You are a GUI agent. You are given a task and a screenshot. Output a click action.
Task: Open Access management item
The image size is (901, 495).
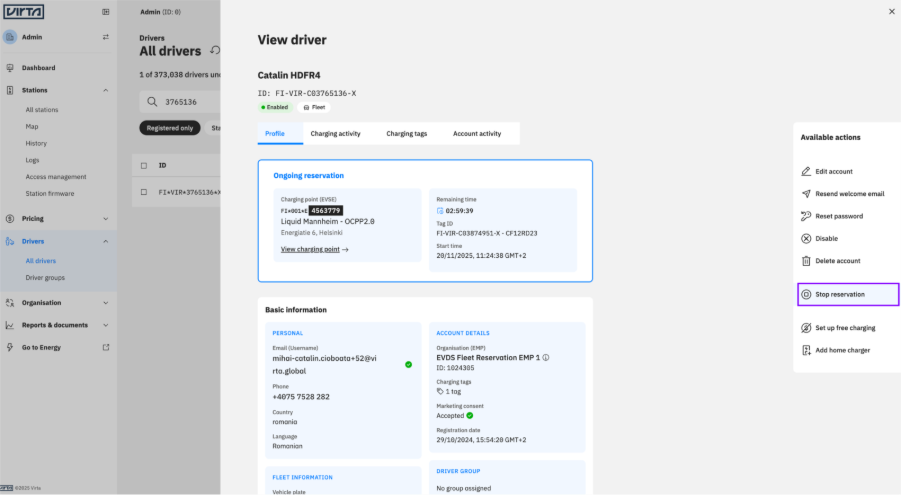(x=56, y=176)
